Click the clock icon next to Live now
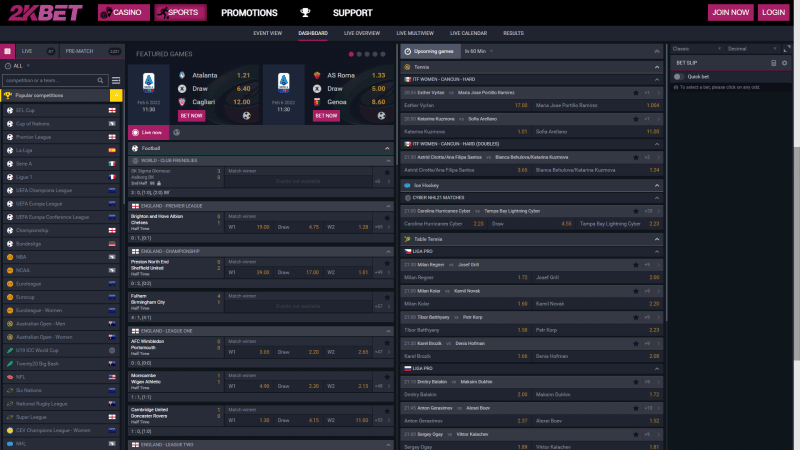Screen dimensions: 800x450 tap(177, 132)
